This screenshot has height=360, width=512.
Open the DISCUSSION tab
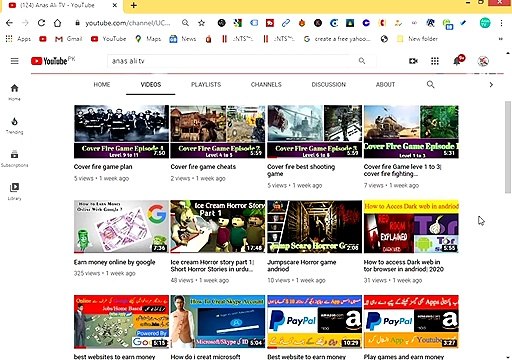click(x=329, y=84)
